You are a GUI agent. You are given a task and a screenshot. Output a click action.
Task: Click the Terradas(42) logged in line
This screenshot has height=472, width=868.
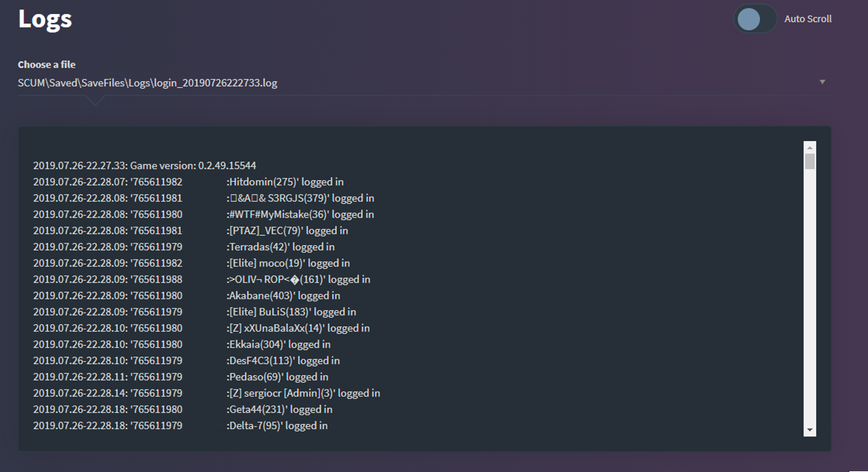tap(280, 247)
